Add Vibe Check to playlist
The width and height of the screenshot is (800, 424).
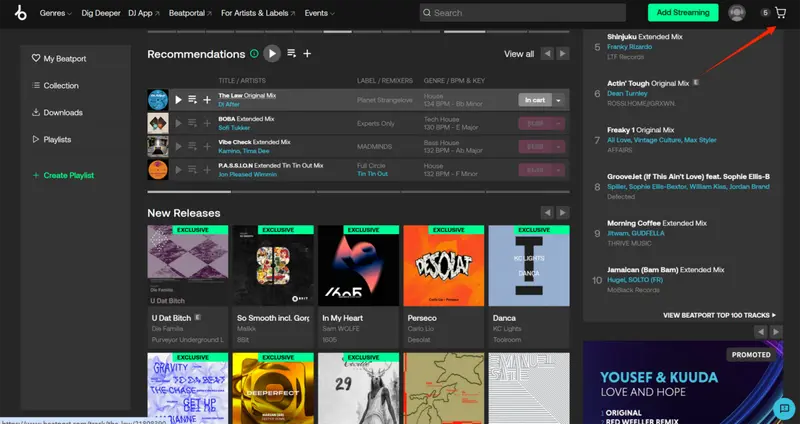[207, 146]
